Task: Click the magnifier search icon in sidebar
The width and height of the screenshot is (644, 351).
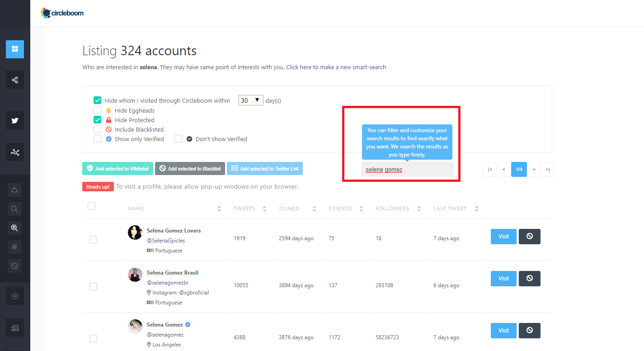Action: click(x=14, y=209)
